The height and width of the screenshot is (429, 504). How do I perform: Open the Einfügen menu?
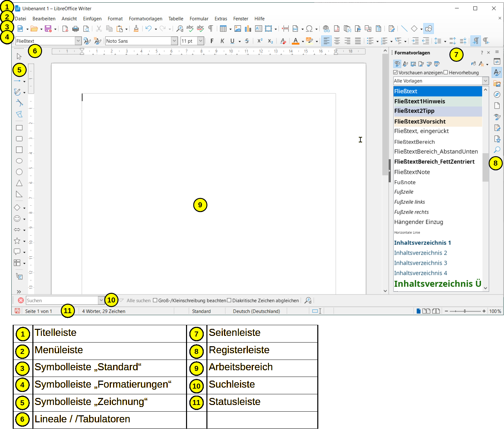click(x=92, y=19)
